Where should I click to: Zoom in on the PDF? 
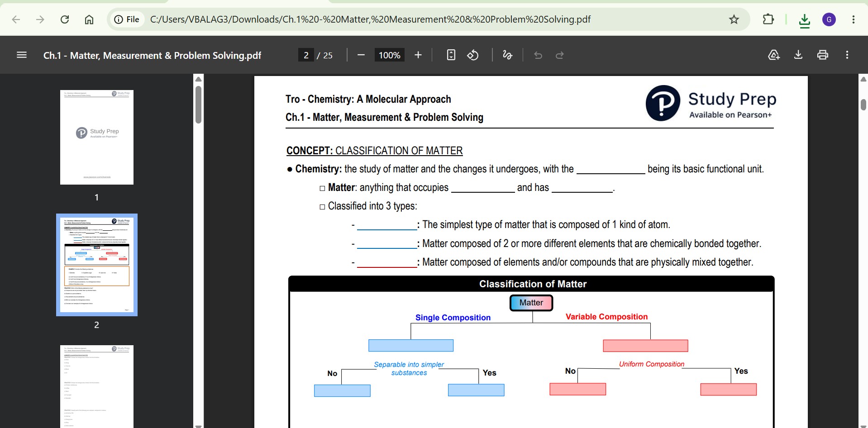pyautogui.click(x=418, y=55)
